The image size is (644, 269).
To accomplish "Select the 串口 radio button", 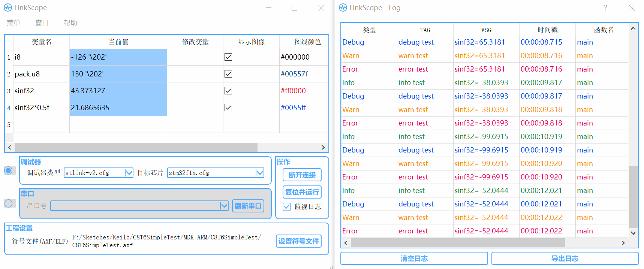I will 8,203.
